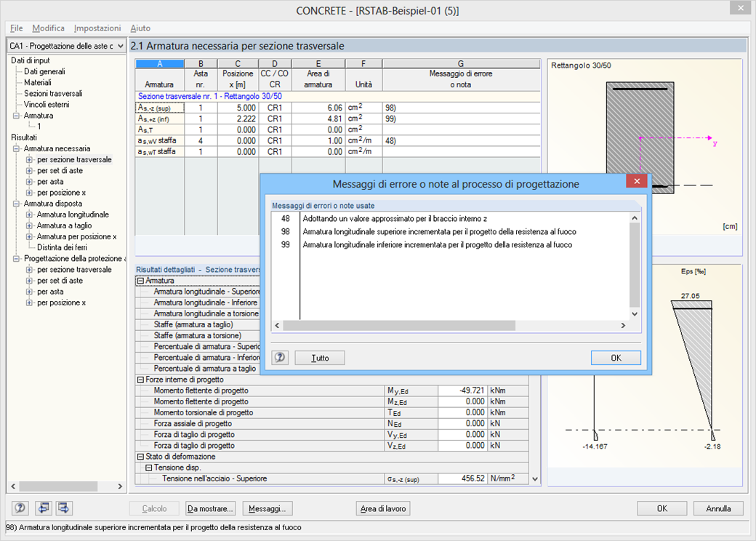Expand Armatura a taglio tree node
The image size is (756, 541).
click(x=29, y=225)
